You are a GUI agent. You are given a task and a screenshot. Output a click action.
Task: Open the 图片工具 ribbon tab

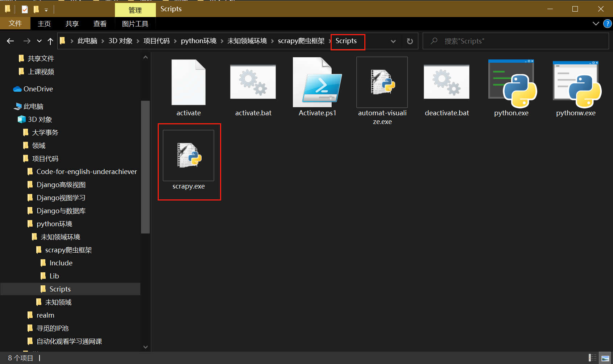click(x=135, y=24)
